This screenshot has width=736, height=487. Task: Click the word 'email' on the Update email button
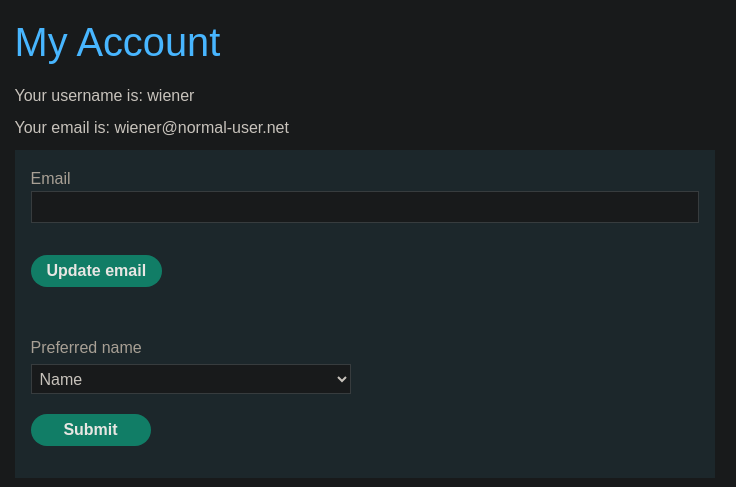[125, 271]
